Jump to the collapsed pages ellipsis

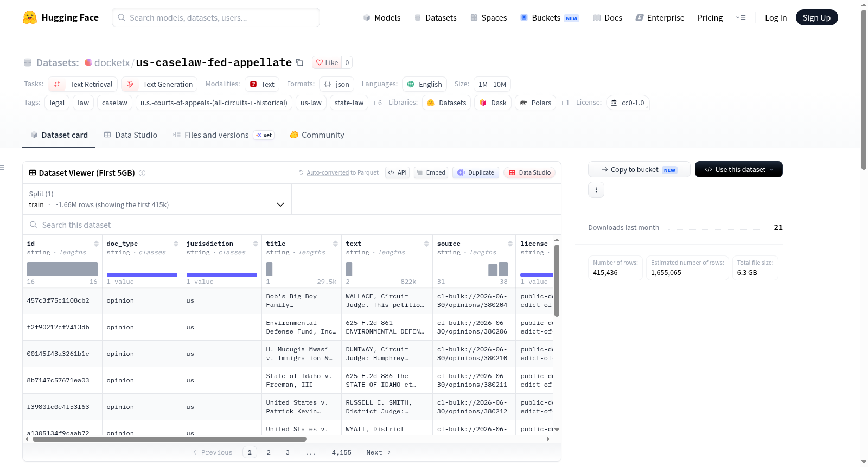coord(310,452)
